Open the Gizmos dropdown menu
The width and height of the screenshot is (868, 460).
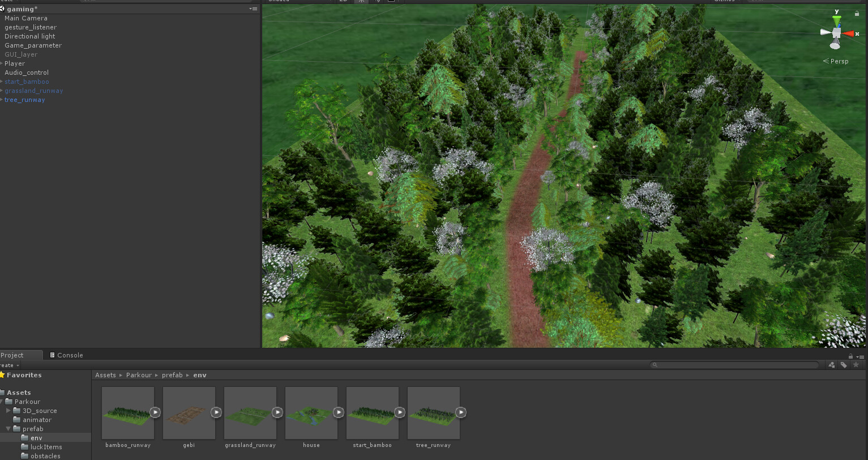[x=725, y=2]
